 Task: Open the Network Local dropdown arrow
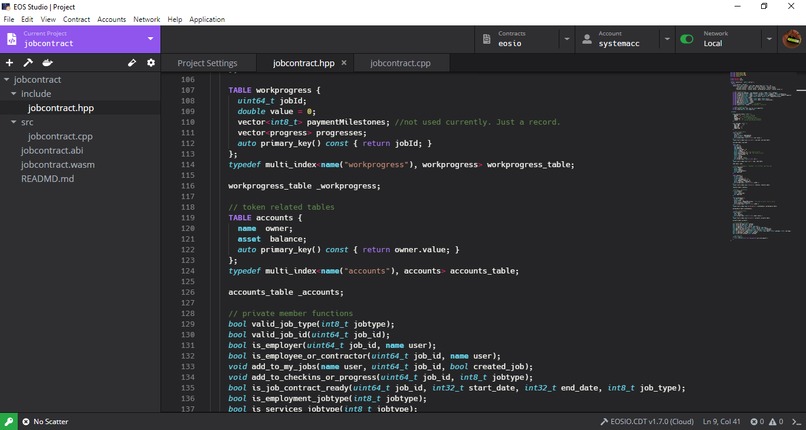(769, 39)
